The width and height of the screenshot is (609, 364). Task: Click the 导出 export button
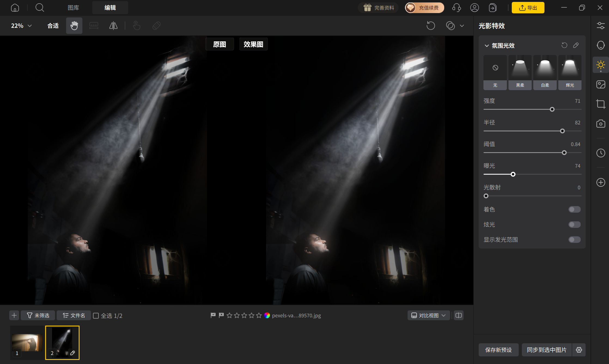coord(528,8)
